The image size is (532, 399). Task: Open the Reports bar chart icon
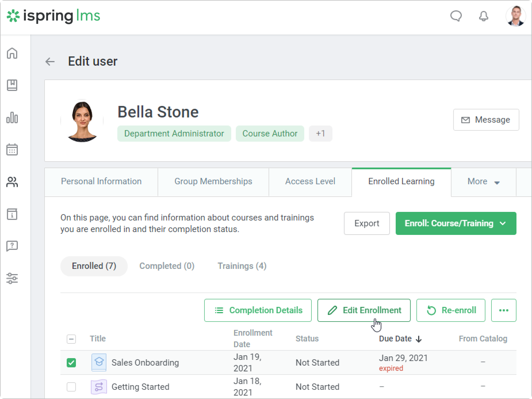(12, 117)
